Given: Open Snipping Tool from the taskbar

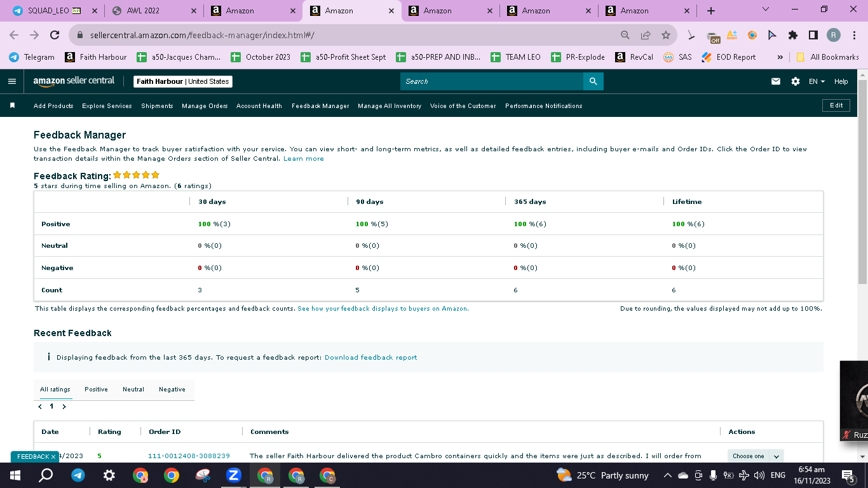Looking at the screenshot, I should click(202, 475).
